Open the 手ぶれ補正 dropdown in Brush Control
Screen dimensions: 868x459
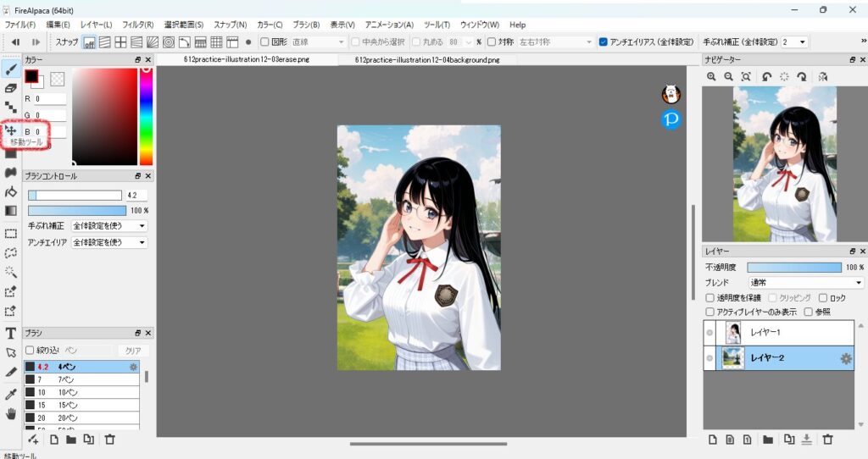(109, 225)
